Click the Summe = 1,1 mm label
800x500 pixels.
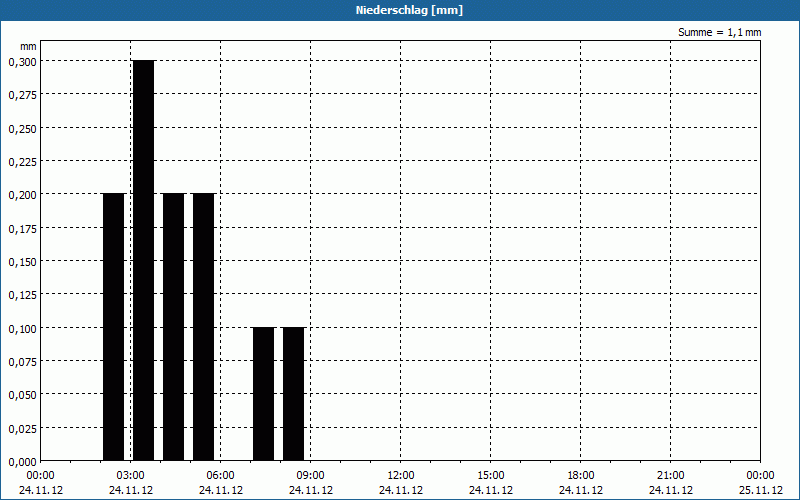[x=719, y=32]
